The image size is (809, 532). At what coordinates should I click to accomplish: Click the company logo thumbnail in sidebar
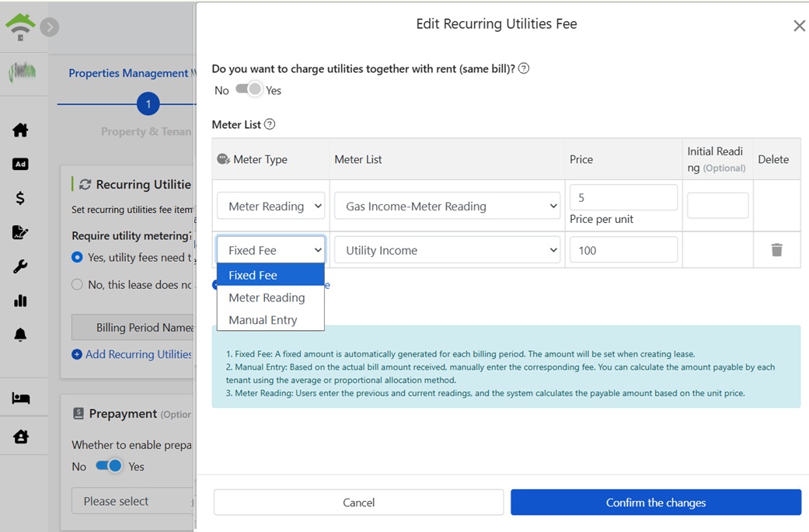23,72
